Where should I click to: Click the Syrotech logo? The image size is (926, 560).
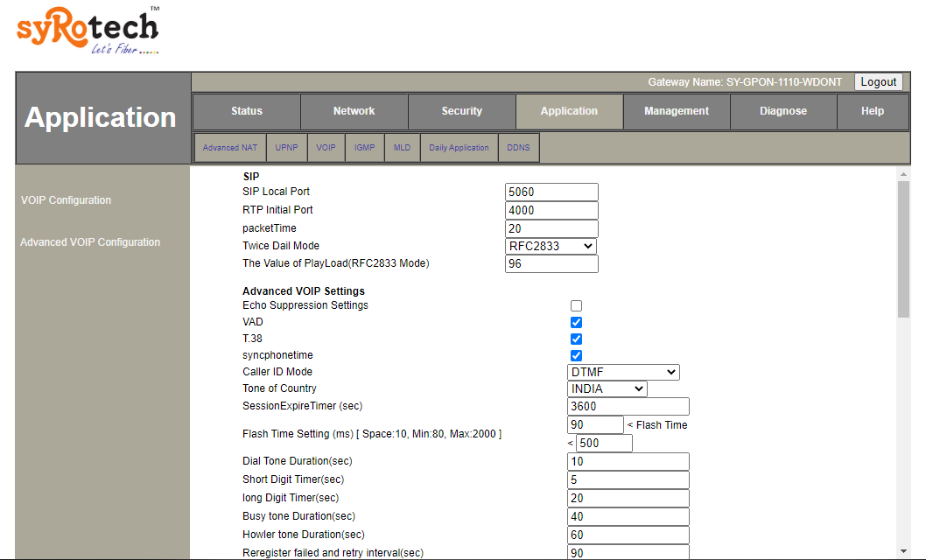(x=88, y=31)
